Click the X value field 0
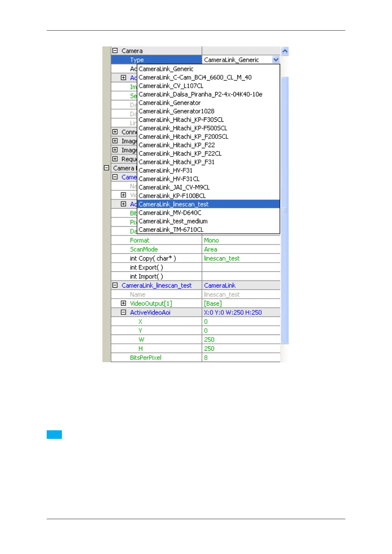Image resolution: width=392 pixels, height=554 pixels. point(241,321)
